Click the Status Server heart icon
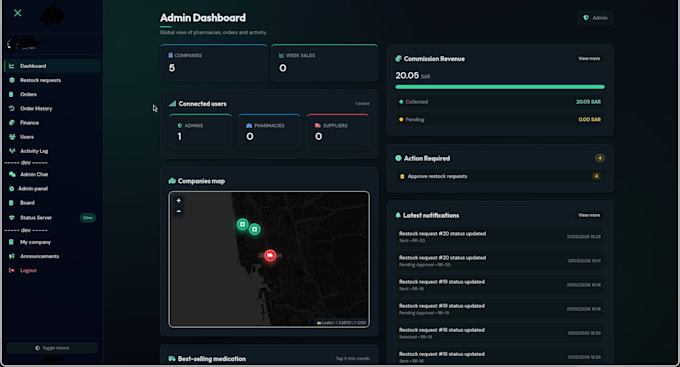 point(12,218)
